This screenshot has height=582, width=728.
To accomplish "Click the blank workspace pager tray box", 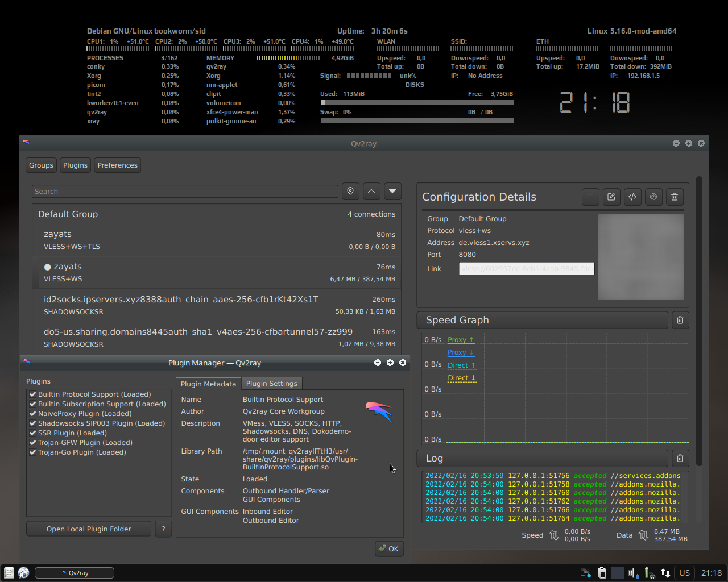I will click(x=617, y=573).
